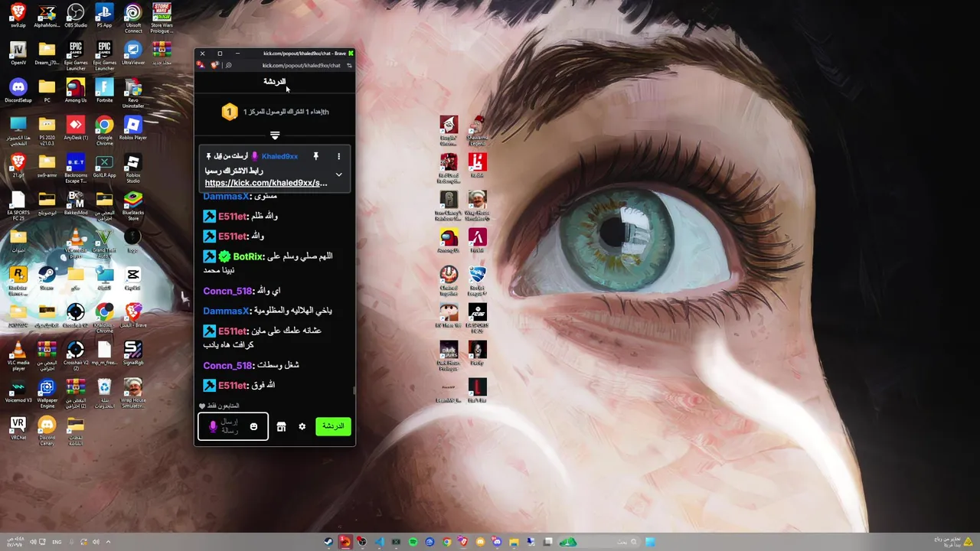Open Discord Canary shortcut
Image resolution: width=980 pixels, height=551 pixels.
tap(47, 431)
